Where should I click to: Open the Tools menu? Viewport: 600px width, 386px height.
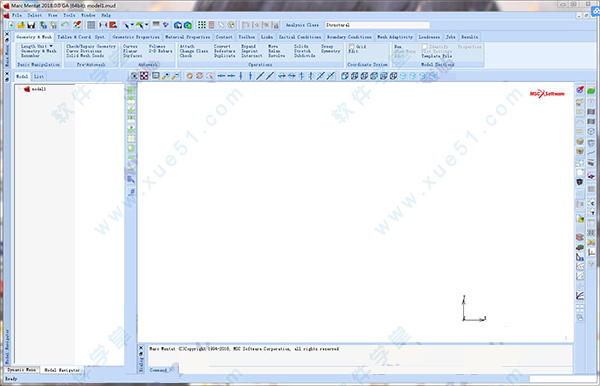point(69,15)
